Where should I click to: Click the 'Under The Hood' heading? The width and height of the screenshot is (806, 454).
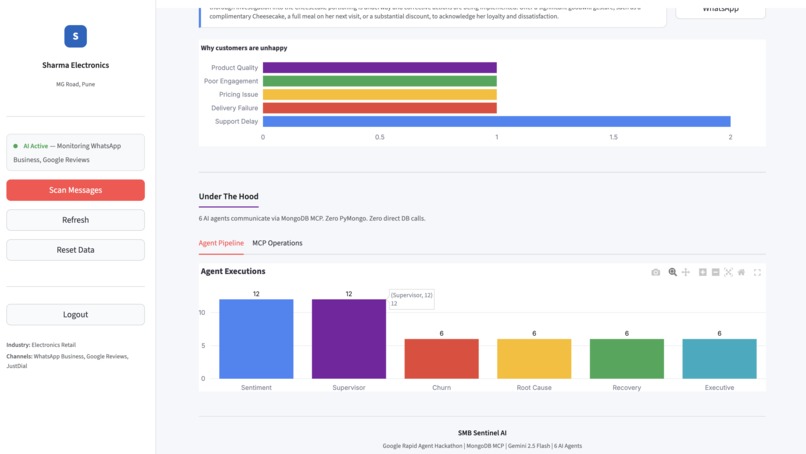[x=229, y=196]
